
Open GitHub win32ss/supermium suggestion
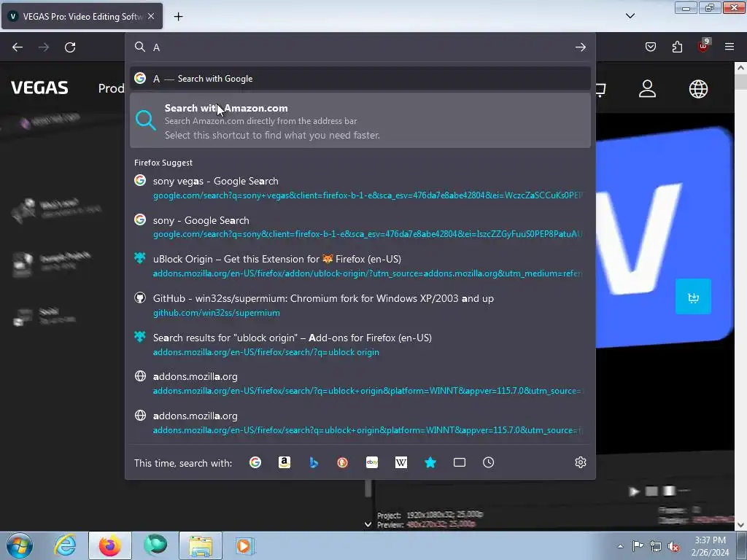coord(360,306)
